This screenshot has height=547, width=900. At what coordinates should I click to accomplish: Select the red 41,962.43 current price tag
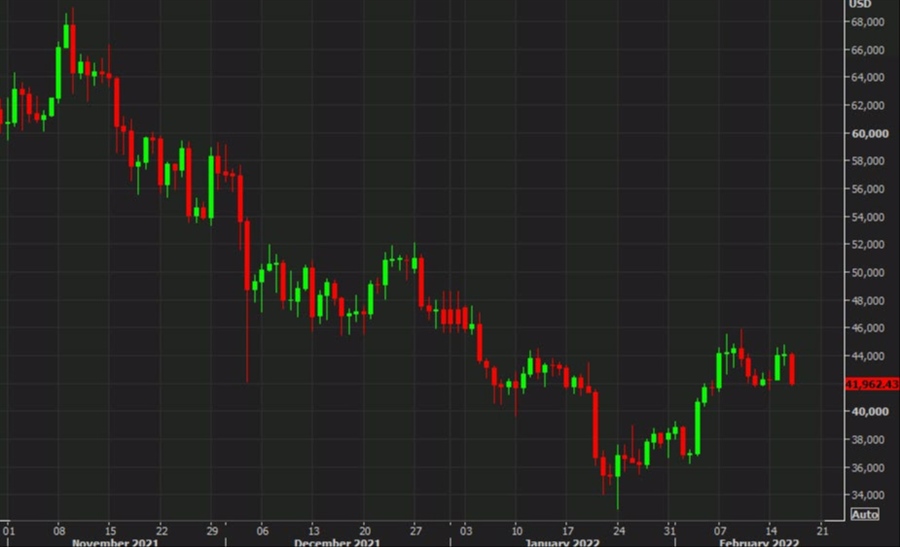point(870,384)
